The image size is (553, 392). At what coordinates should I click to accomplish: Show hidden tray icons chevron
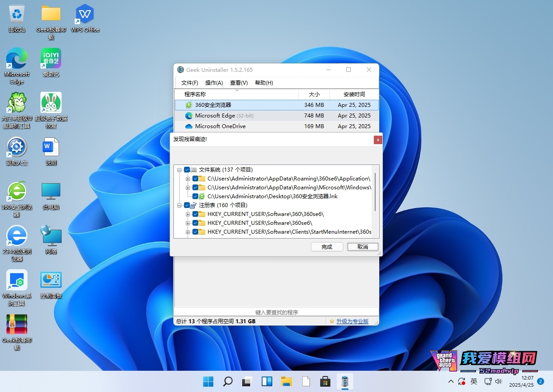click(451, 381)
